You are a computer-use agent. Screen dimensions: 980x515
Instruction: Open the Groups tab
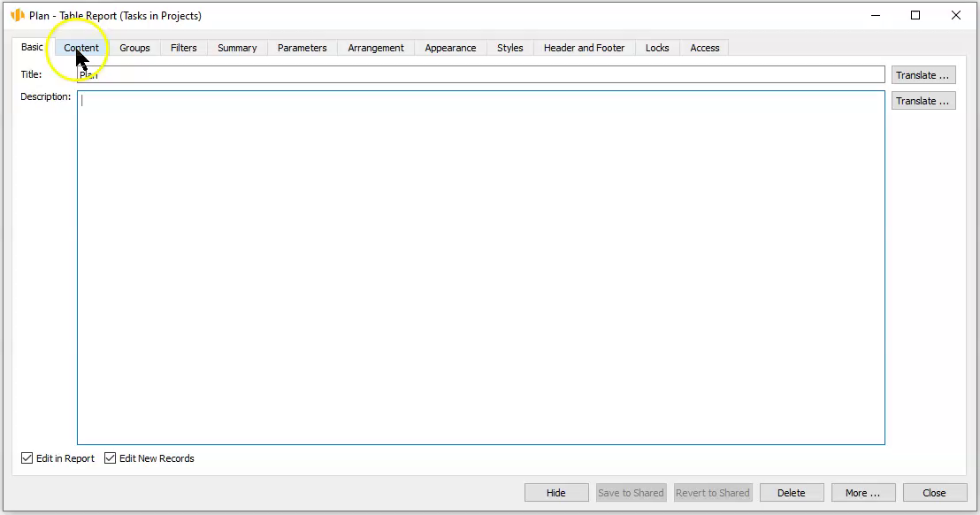point(134,48)
